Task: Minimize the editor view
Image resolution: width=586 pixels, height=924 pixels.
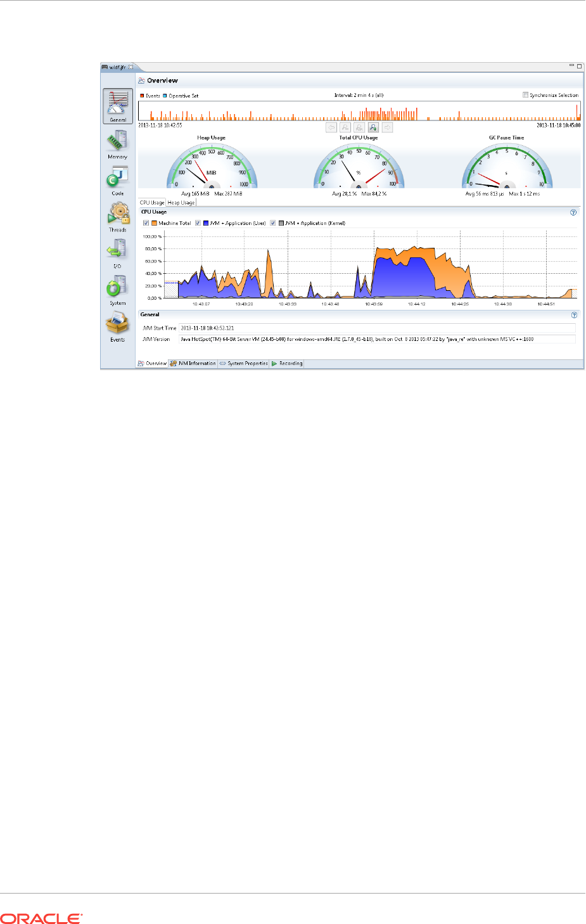Action: point(571,66)
